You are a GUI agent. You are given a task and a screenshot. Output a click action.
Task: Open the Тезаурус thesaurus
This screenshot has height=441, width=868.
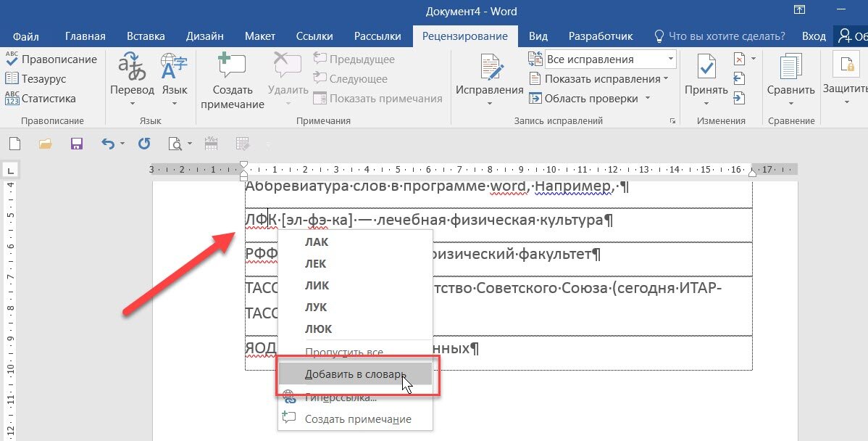point(36,78)
